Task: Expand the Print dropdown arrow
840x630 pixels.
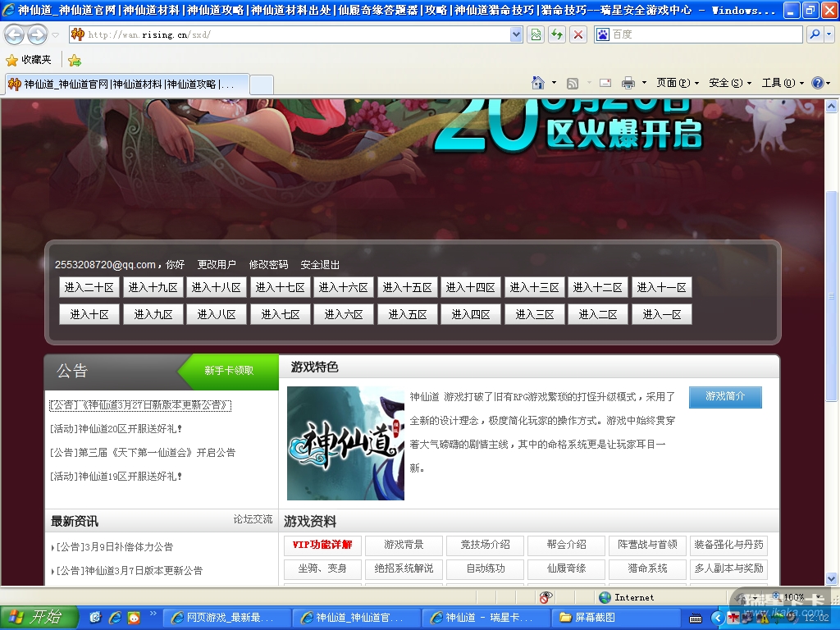Action: [644, 83]
